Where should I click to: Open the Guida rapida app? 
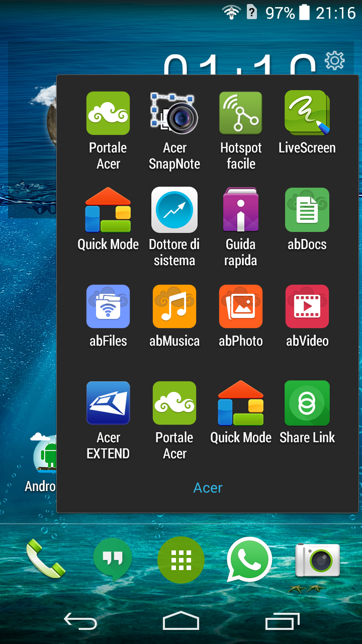tap(241, 210)
